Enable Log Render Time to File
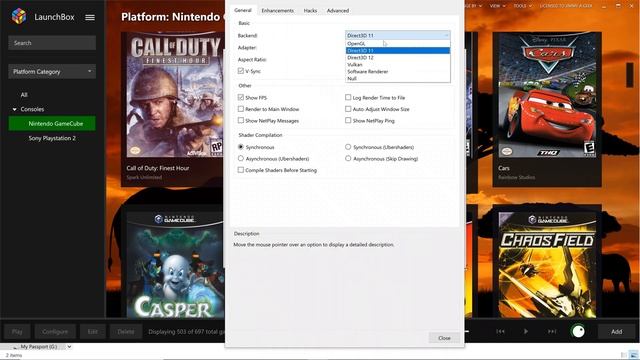 348,98
